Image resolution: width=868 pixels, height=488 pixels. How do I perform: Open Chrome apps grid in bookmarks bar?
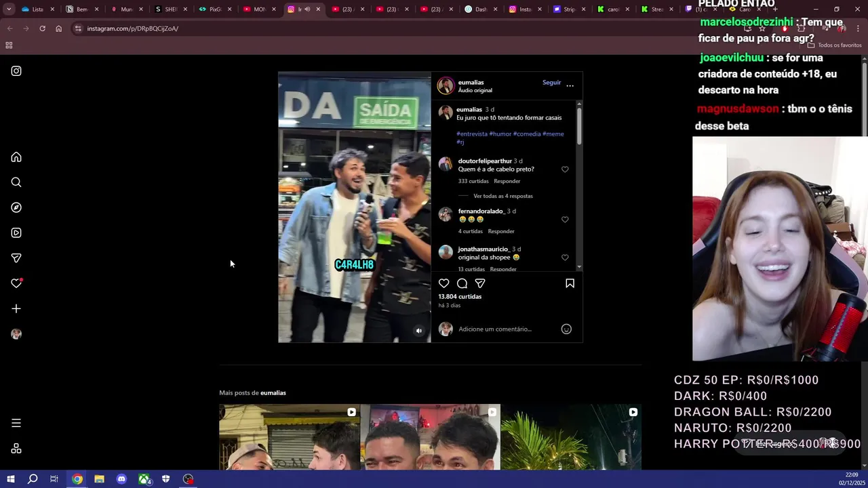pos(9,45)
